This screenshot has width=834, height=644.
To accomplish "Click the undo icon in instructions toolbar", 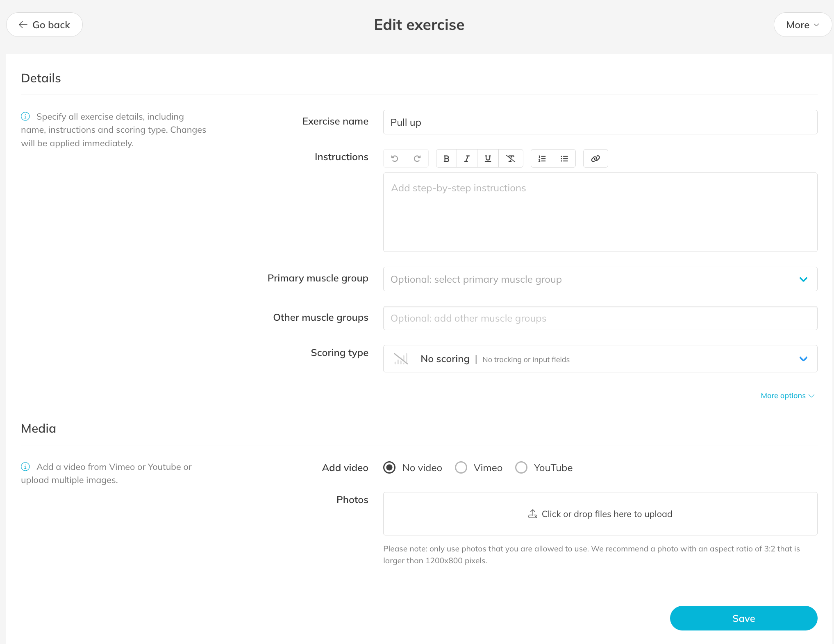I will click(394, 159).
